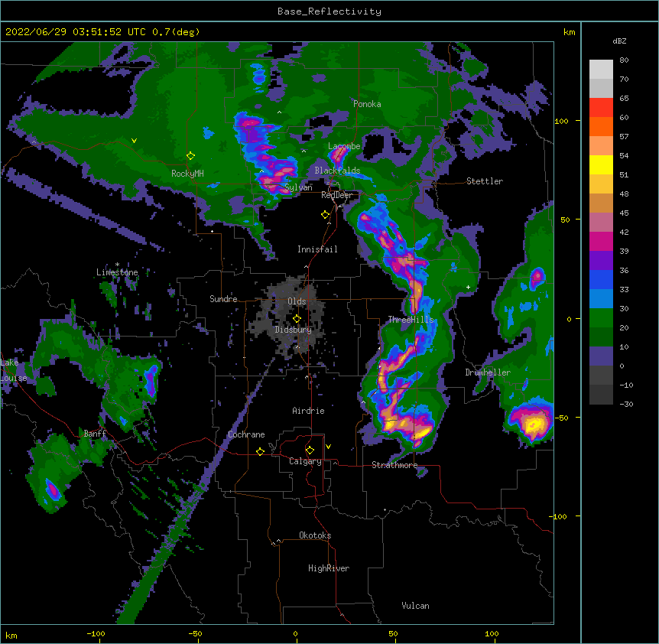
Task: Click the yellow diamond marker between Olds and Didsbury
Action: (x=297, y=318)
